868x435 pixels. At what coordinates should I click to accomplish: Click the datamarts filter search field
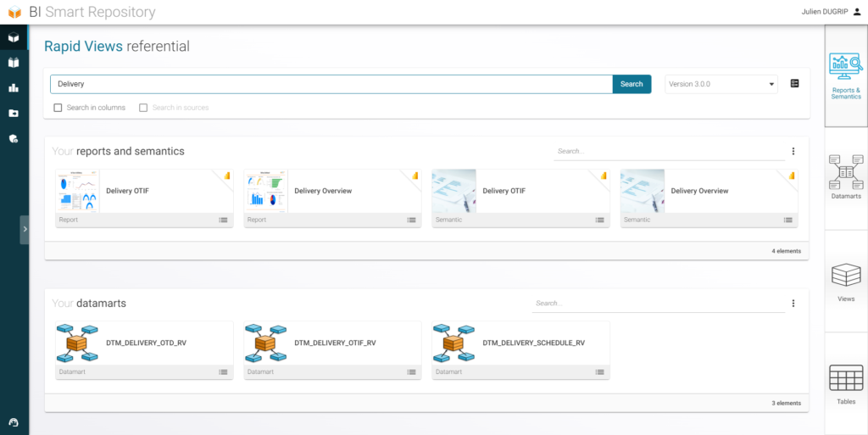point(659,304)
